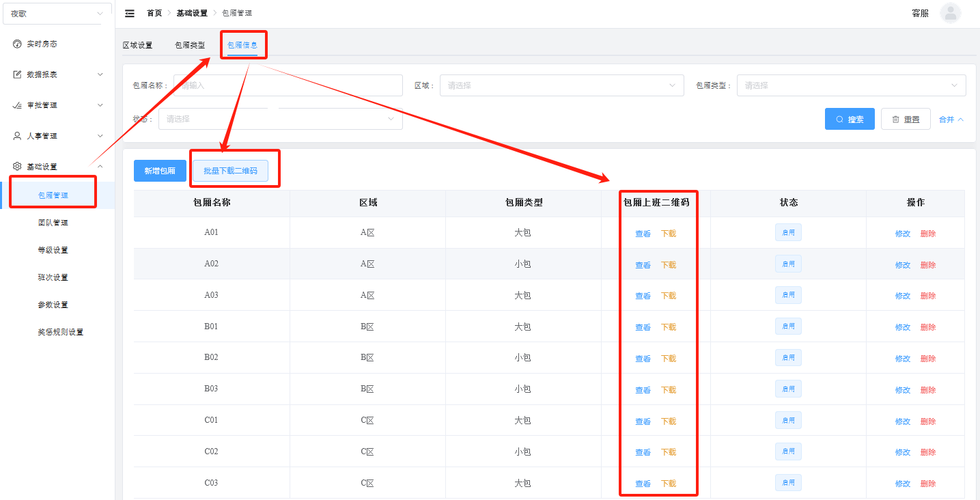The image size is (980, 500).
Task: Click the 包厢名称 column header
Action: [x=212, y=203]
